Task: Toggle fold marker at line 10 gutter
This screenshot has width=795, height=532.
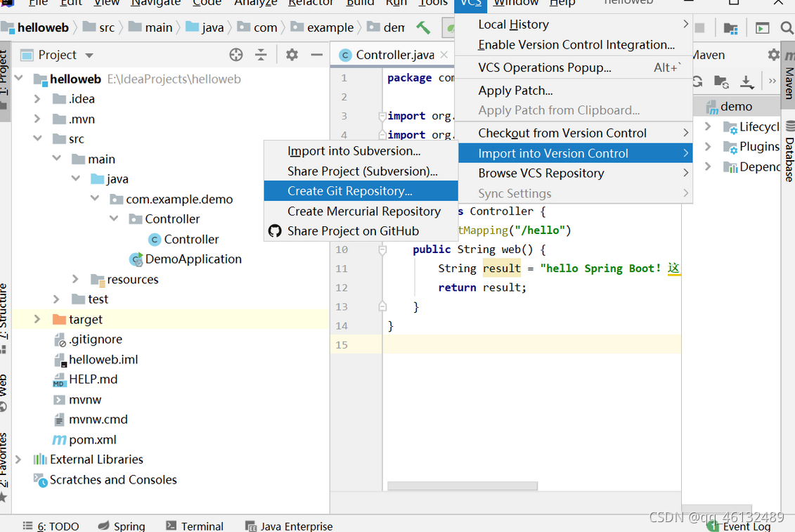Action: (383, 249)
